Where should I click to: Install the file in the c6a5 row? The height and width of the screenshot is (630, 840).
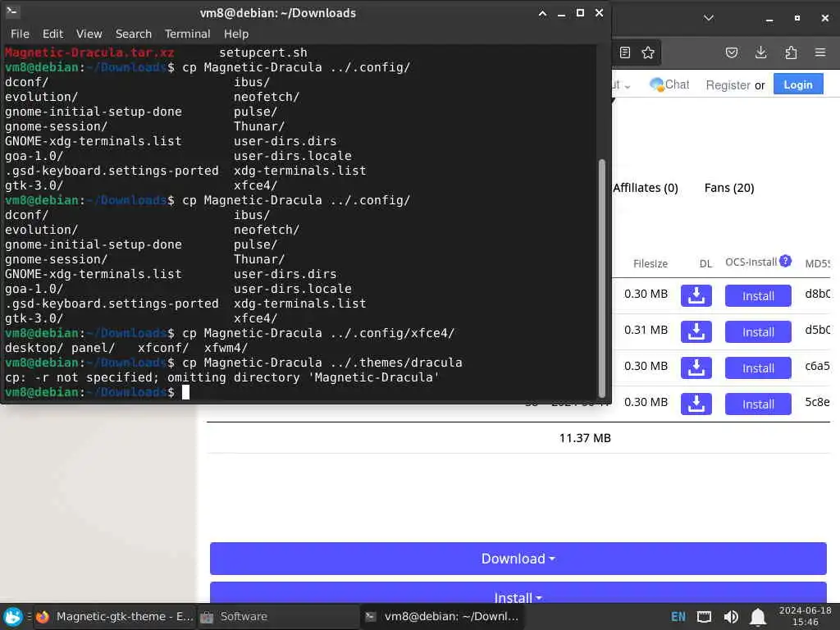pos(758,368)
